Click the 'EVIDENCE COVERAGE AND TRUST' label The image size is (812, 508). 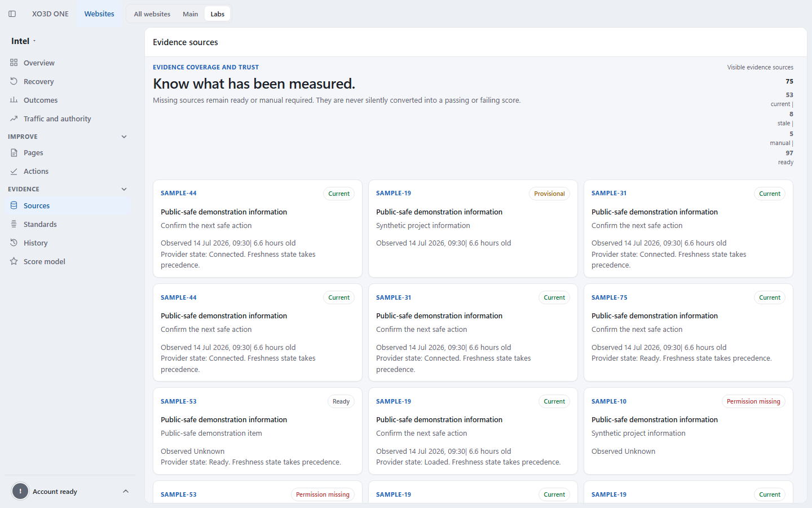pos(206,67)
